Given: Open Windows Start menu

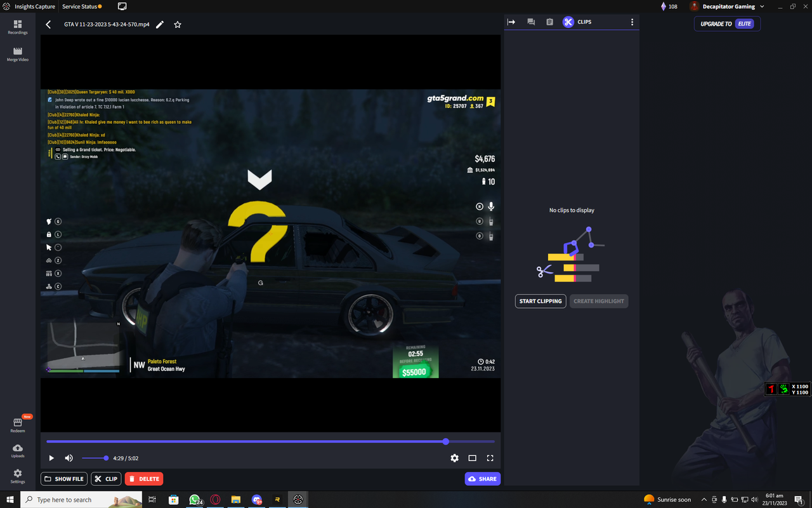Looking at the screenshot, I should click(x=10, y=500).
